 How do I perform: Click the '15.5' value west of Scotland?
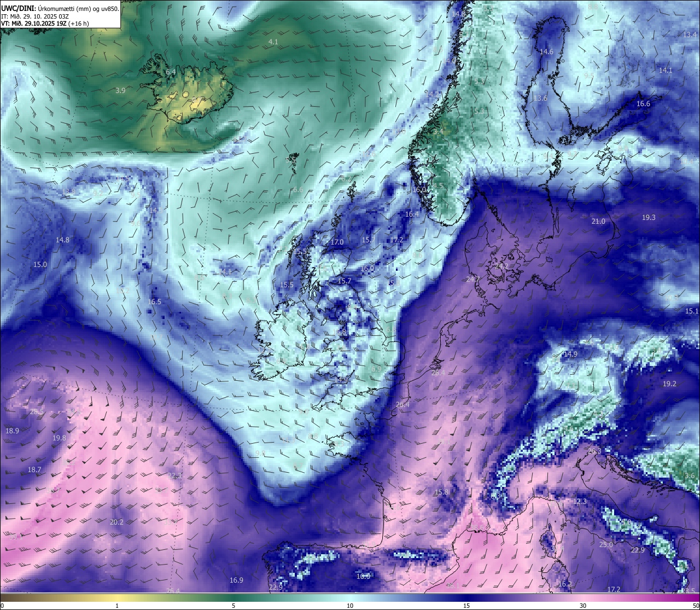pyautogui.click(x=287, y=284)
